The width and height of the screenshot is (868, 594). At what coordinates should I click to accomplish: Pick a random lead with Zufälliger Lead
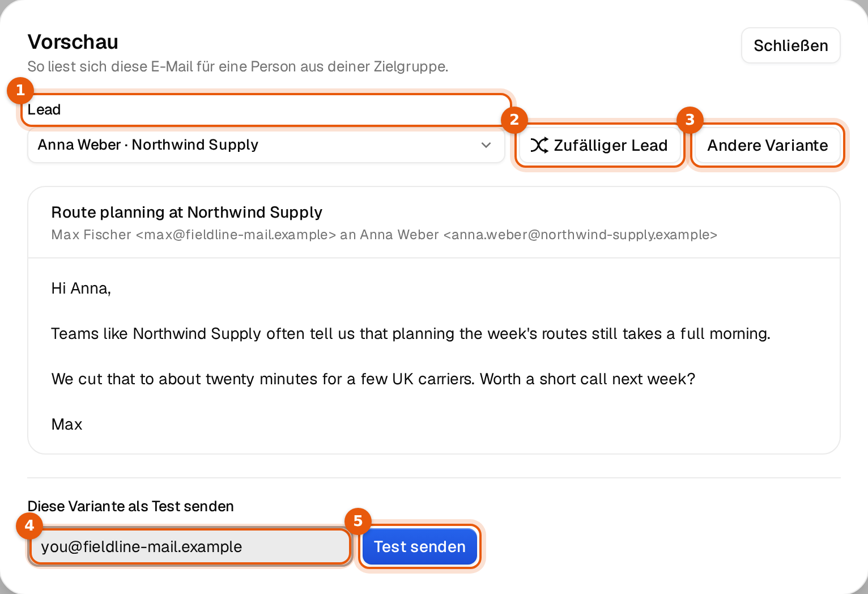pos(599,146)
